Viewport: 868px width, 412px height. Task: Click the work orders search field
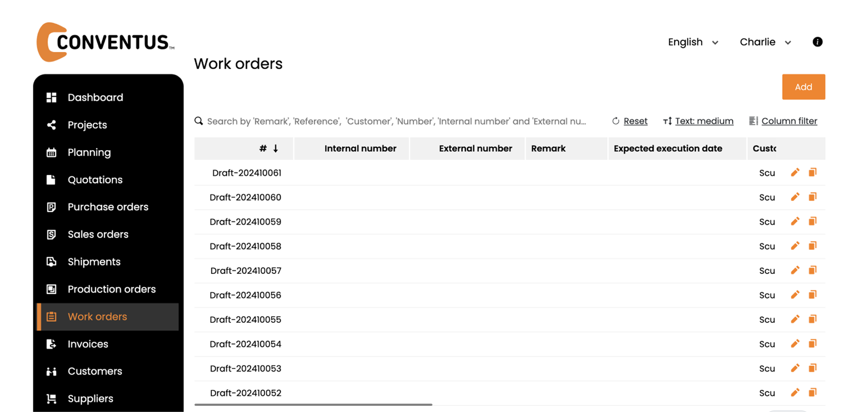pyautogui.click(x=396, y=121)
